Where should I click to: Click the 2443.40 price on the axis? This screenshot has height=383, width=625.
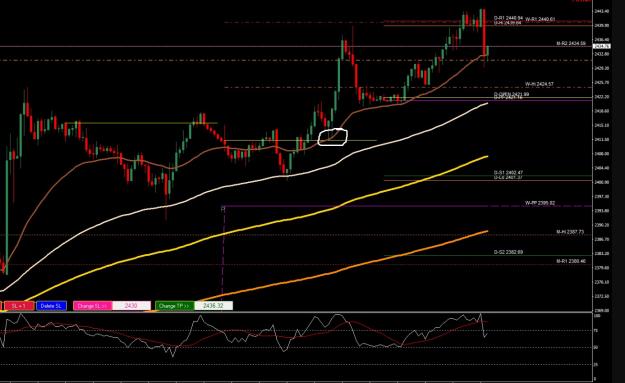[x=601, y=11]
